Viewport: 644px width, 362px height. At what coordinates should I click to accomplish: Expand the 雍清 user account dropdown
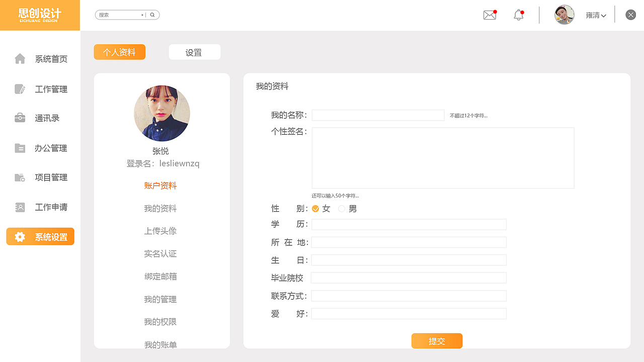point(596,15)
